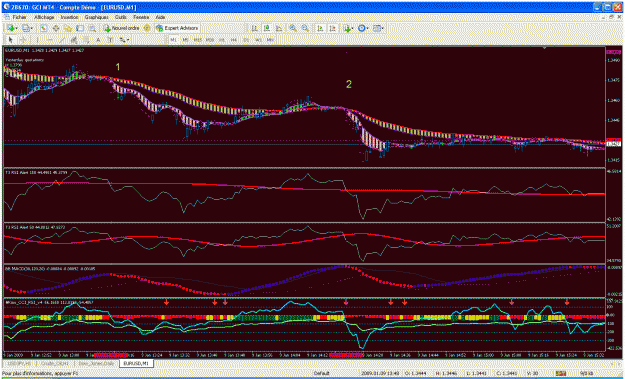Screen dimensions: 625x379
Task: Select the H4 timeframe button
Action: 234,40
